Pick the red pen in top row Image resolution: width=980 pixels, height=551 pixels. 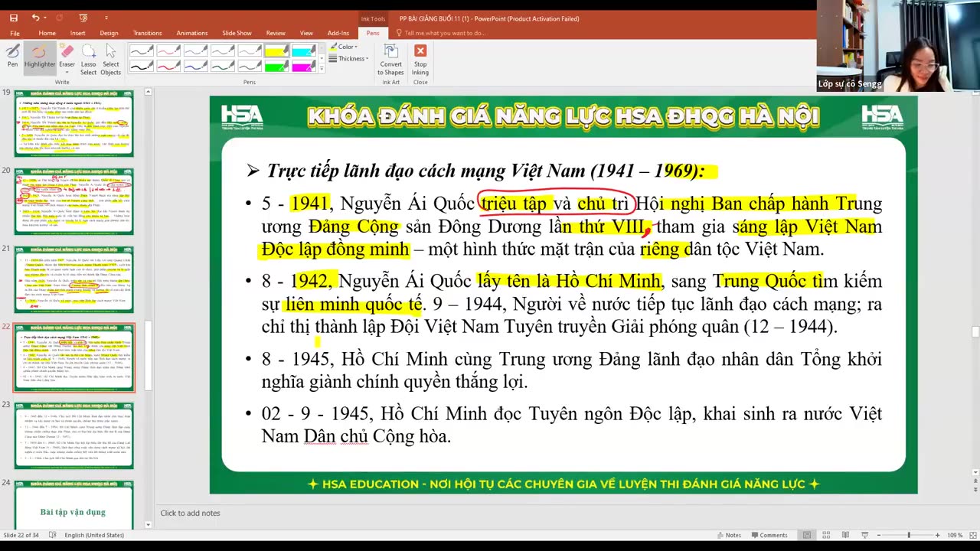[x=168, y=51]
